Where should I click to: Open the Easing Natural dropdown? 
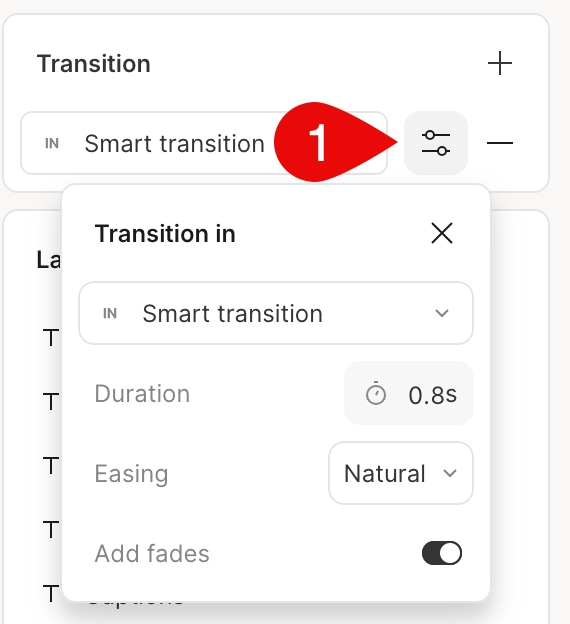pos(401,473)
